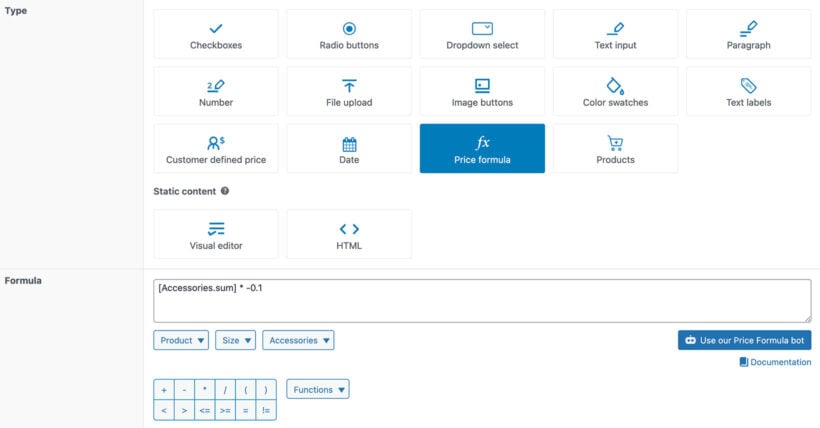Insert the greater-than operator
Image resolution: width=820 pixels, height=428 pixels.
click(x=184, y=410)
